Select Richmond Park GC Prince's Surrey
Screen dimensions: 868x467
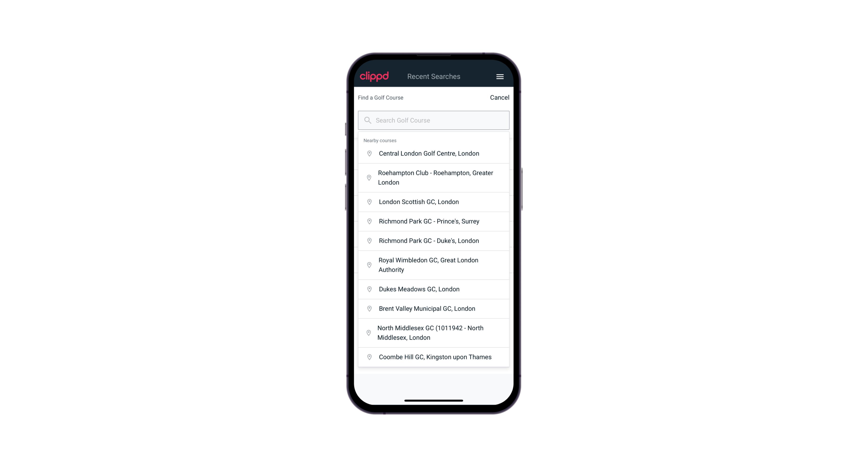click(434, 221)
